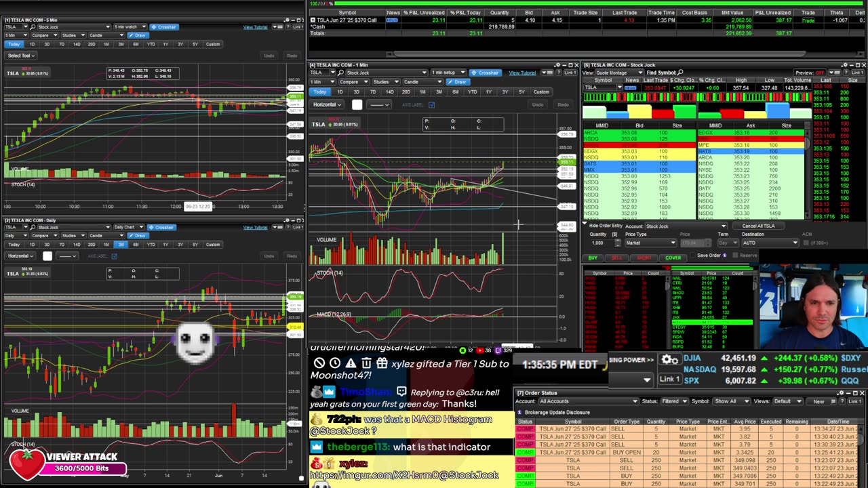Click Save Order info badge icon
Viewport: 868px width, 488px height.
click(724, 256)
